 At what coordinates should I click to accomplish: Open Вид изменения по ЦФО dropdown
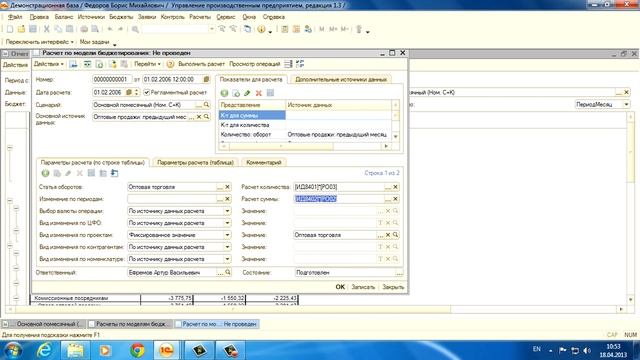pos(227,223)
